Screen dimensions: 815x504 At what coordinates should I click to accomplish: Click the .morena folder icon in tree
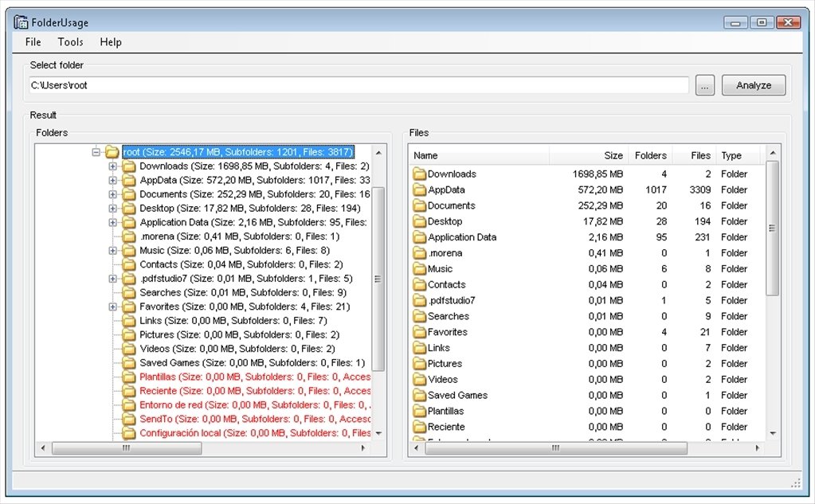point(129,236)
